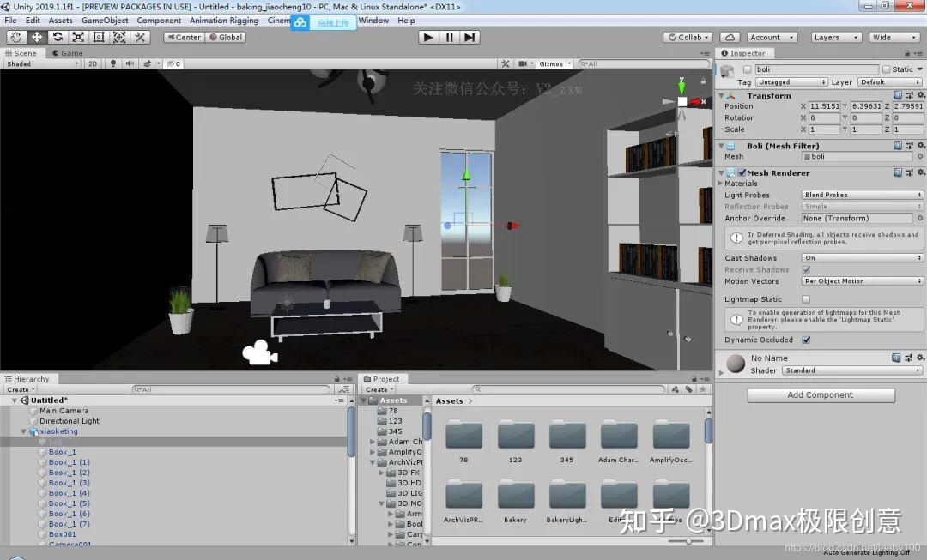Select the Move tool
Screen dimensions: 927x560
point(35,37)
